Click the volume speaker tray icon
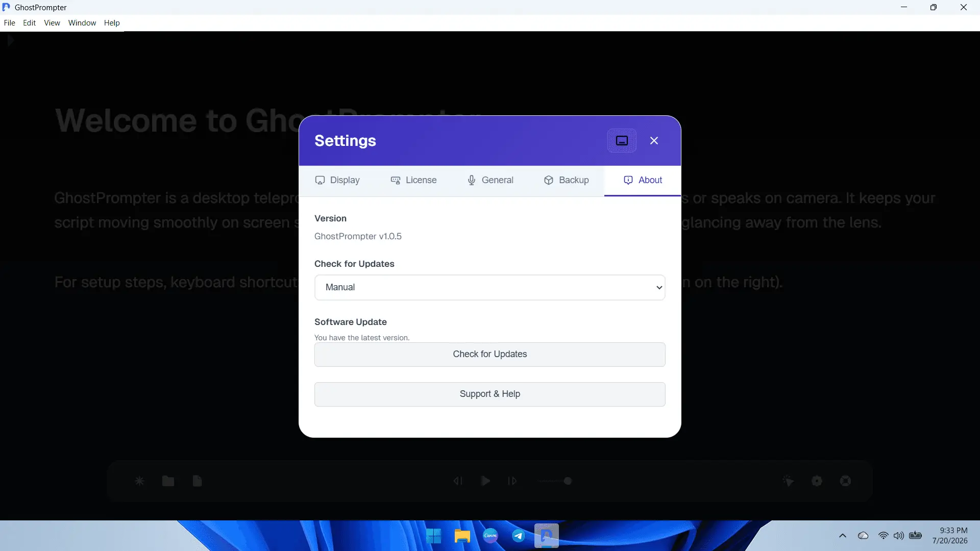The width and height of the screenshot is (980, 551). coord(899,536)
